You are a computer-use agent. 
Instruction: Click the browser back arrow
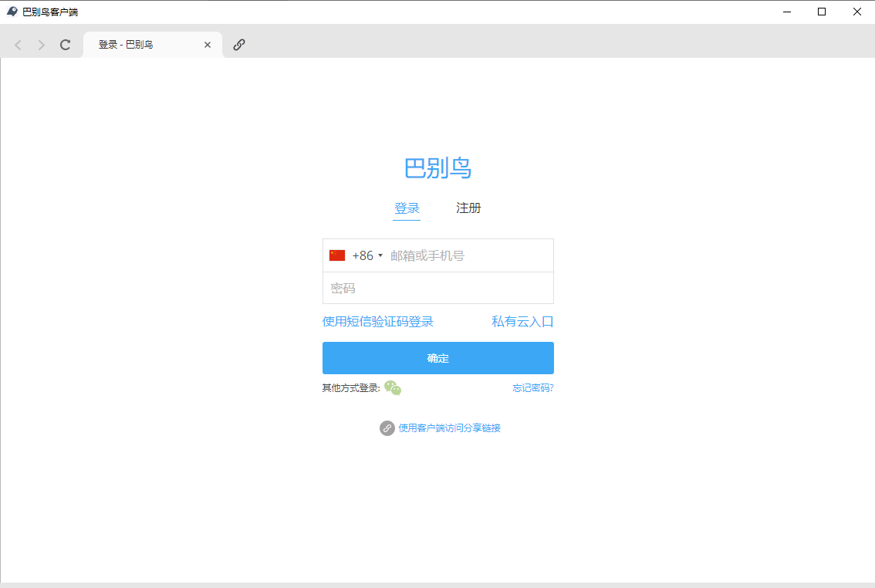[18, 45]
